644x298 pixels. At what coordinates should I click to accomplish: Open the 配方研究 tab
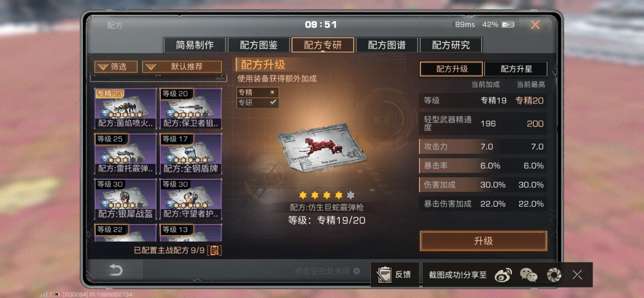tap(451, 45)
